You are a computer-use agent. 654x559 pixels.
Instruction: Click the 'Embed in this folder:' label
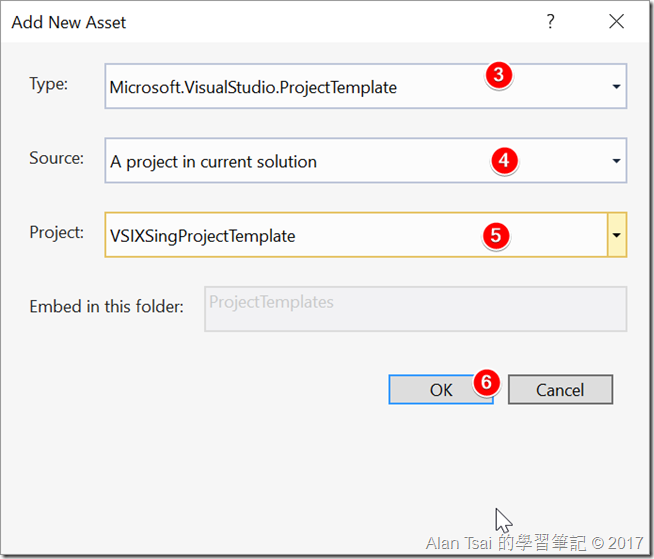tap(107, 306)
